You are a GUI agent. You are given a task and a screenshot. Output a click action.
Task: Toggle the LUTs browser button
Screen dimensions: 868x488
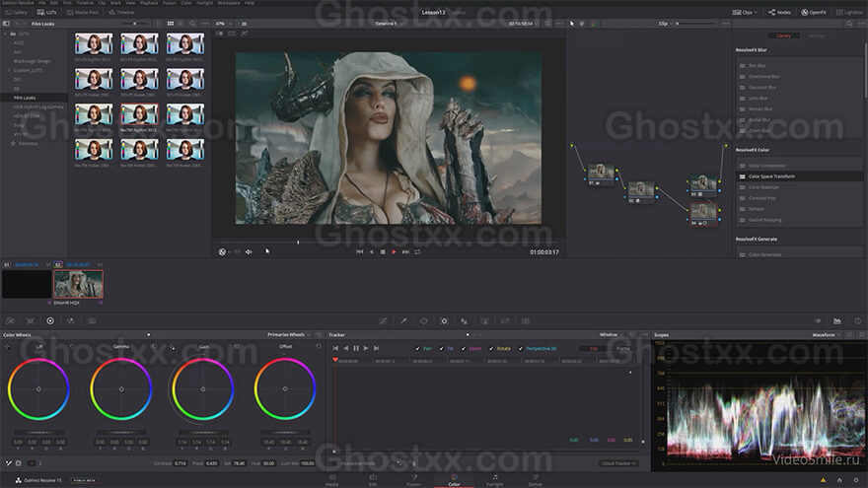pos(47,12)
